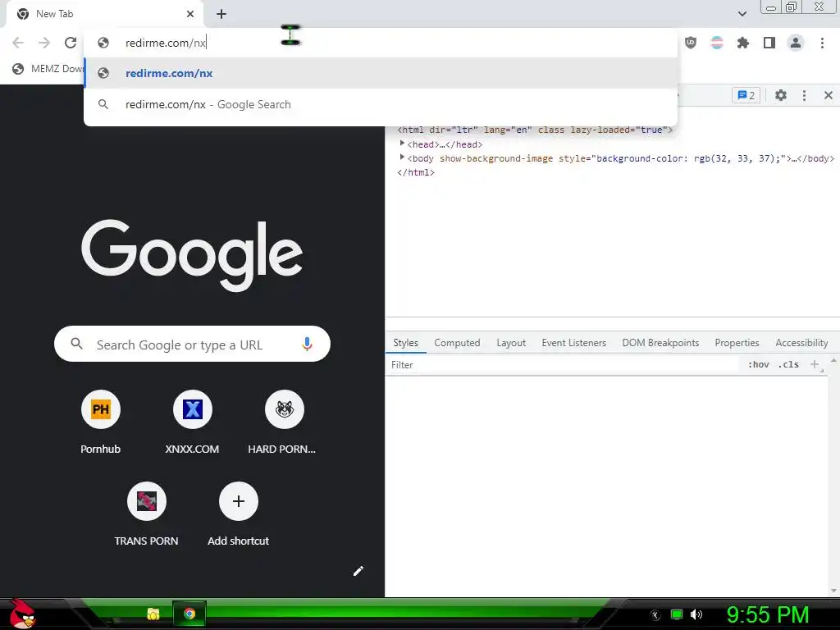
Task: Switch to the Styles tab
Action: pos(405,343)
